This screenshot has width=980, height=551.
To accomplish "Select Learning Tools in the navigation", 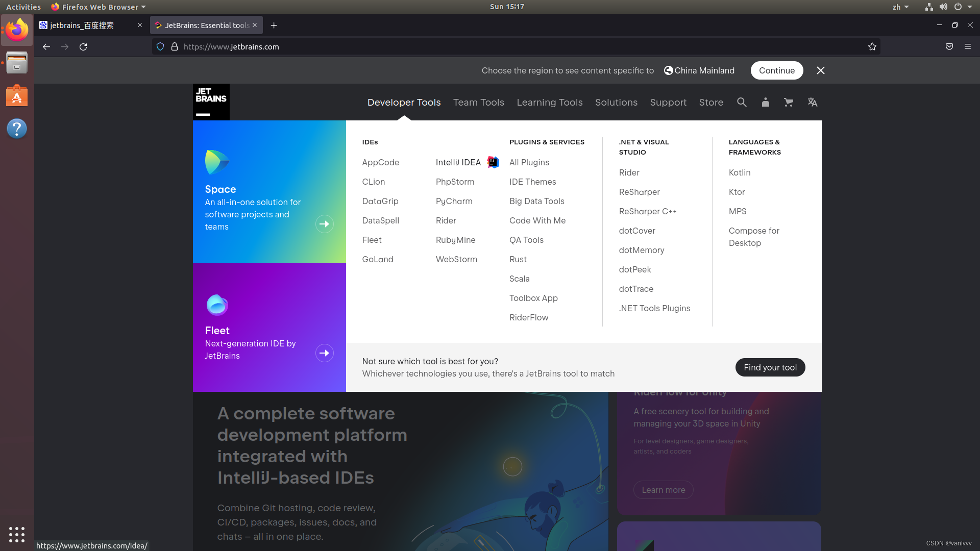I will (550, 102).
